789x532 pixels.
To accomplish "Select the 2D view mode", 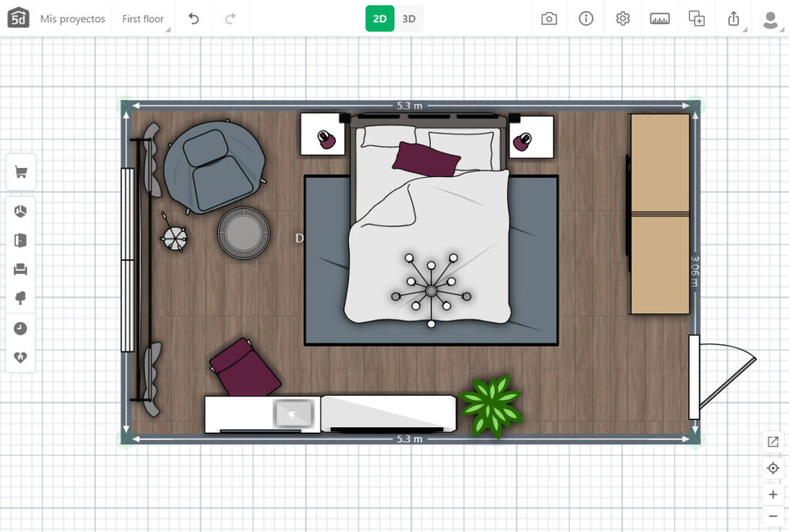I will click(380, 18).
